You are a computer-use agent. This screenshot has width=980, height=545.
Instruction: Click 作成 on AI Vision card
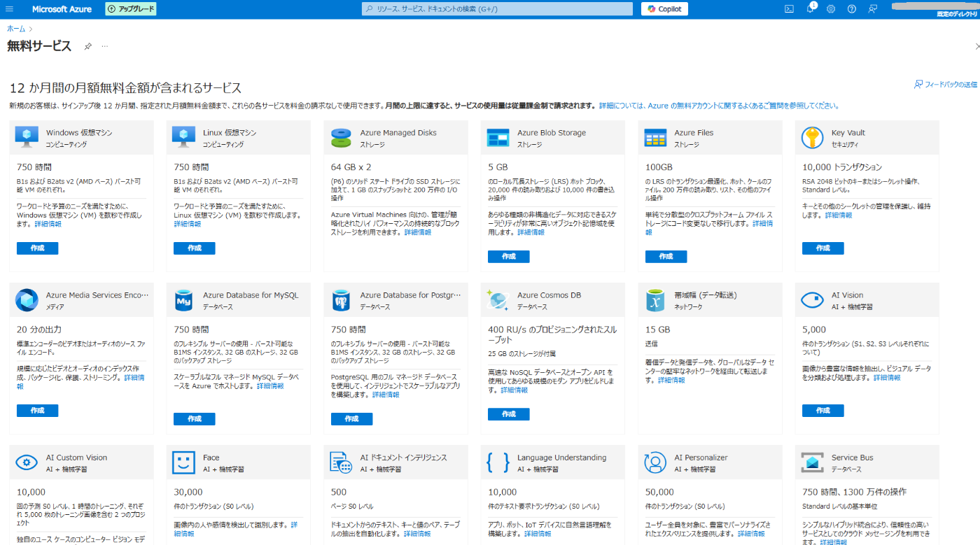823,411
